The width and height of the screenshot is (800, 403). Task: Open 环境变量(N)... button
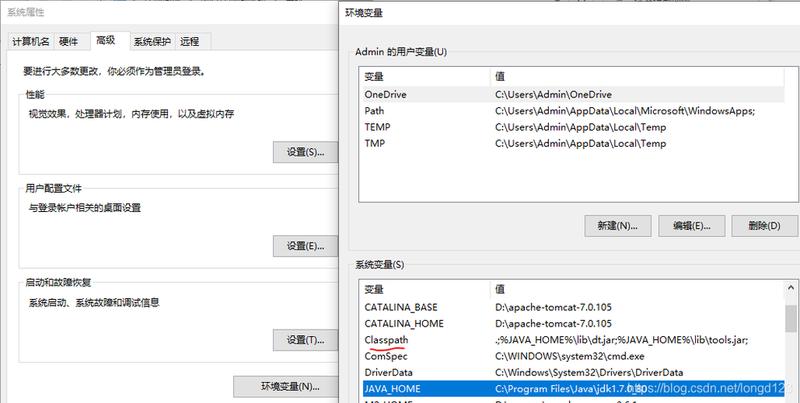(286, 387)
